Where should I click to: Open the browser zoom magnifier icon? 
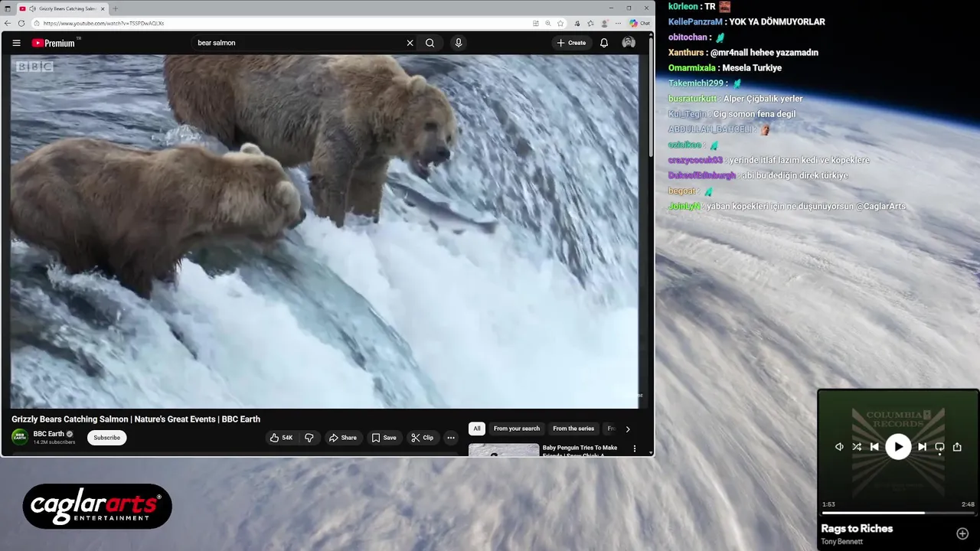pos(548,23)
